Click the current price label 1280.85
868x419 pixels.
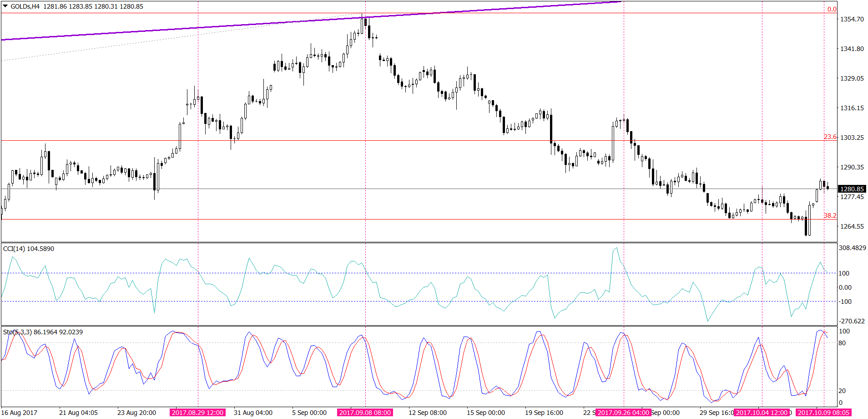pyautogui.click(x=851, y=189)
